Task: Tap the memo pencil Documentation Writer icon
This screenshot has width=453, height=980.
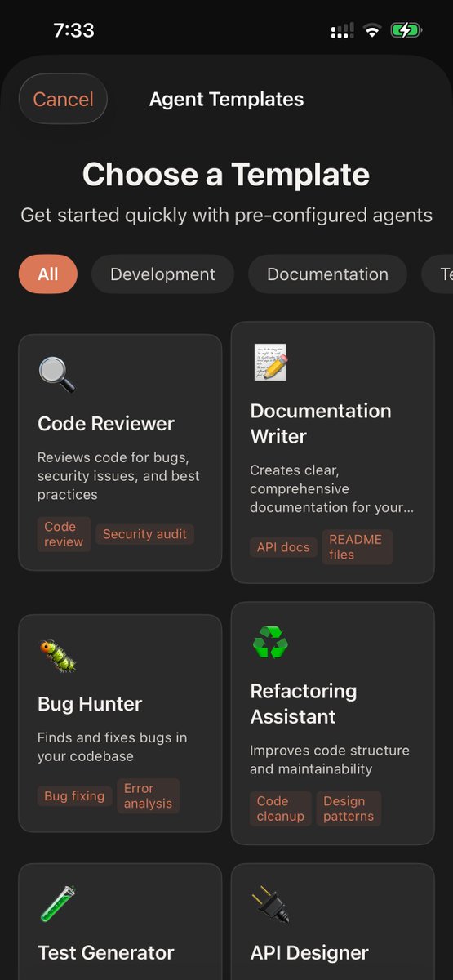Action: pyautogui.click(x=270, y=362)
